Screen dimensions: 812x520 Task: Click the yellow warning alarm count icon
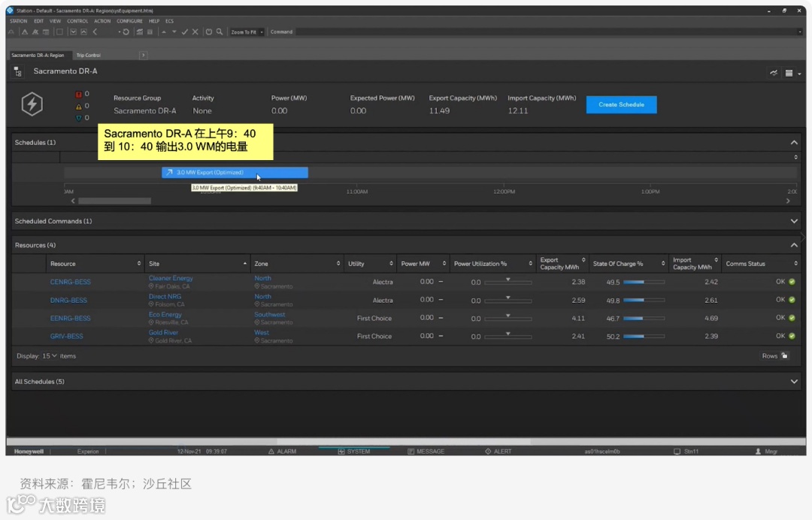pyautogui.click(x=79, y=106)
